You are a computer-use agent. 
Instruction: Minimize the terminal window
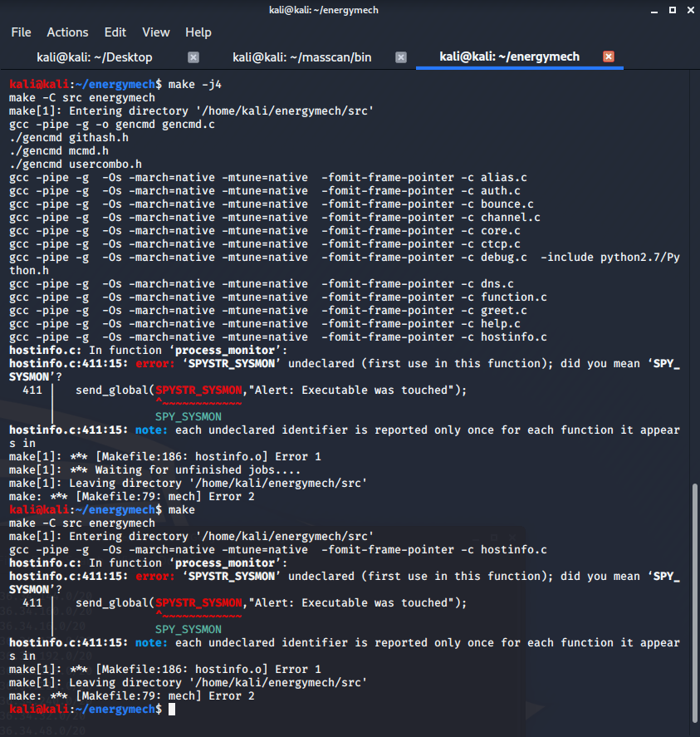654,10
